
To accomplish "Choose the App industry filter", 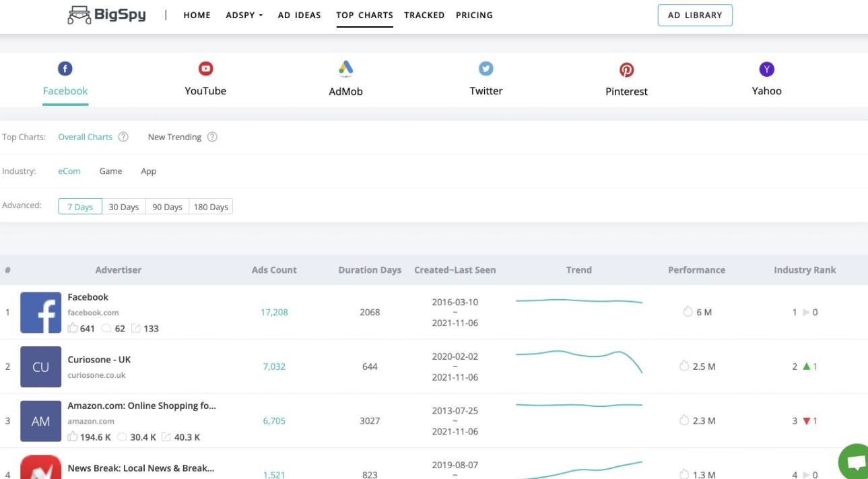I will coord(149,171).
